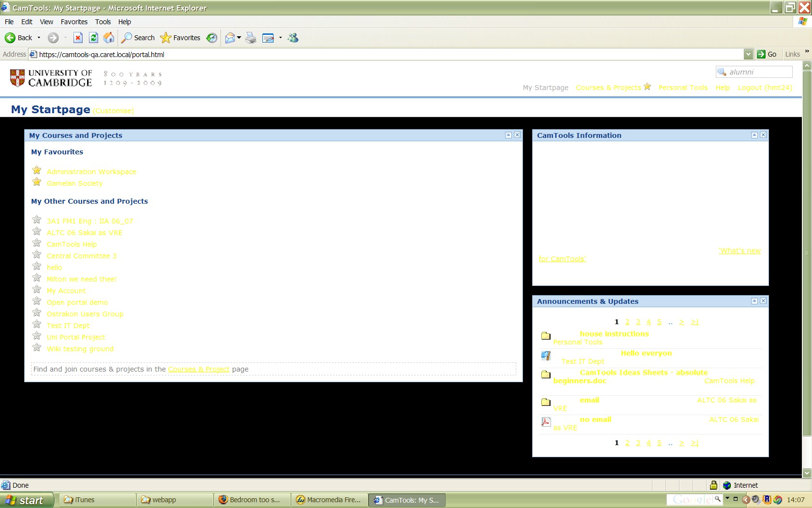Refresh the page with the green arrows icon

[x=94, y=38]
